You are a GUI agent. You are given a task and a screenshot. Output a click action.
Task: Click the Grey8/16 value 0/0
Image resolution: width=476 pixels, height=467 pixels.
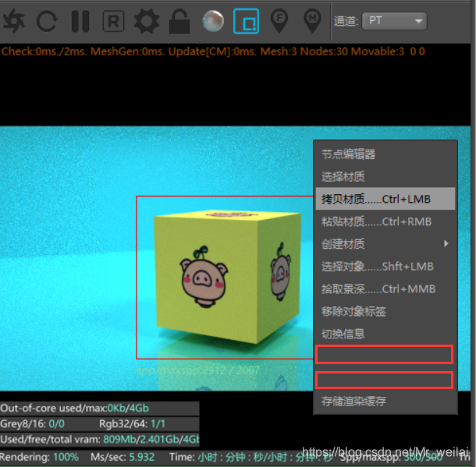click(x=56, y=423)
